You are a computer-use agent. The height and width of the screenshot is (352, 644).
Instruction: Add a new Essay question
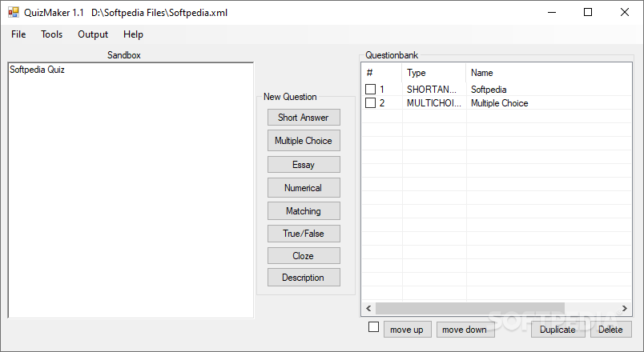coord(304,165)
